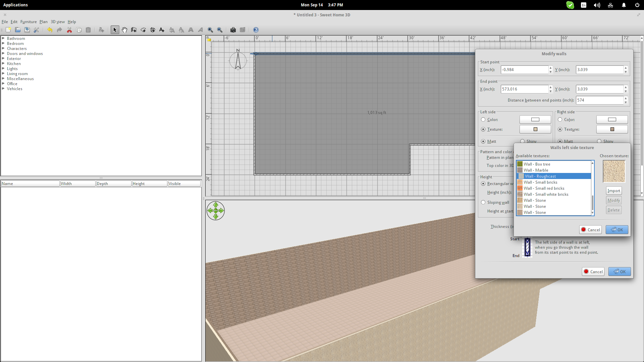Click Right side color swatch button

point(612,120)
